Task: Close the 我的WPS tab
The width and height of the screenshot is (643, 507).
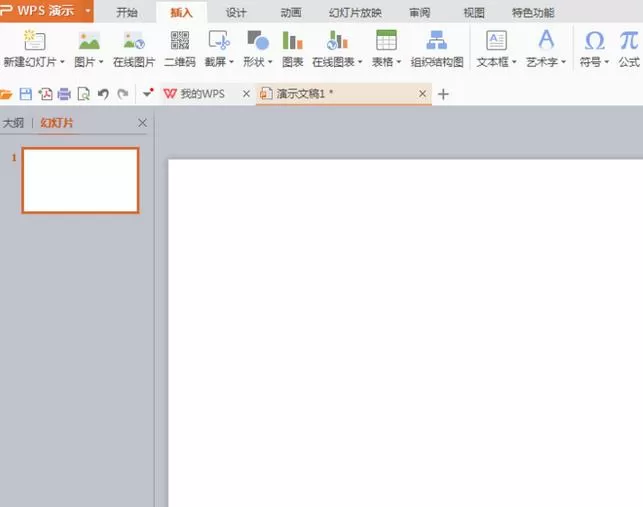Action: tap(246, 94)
